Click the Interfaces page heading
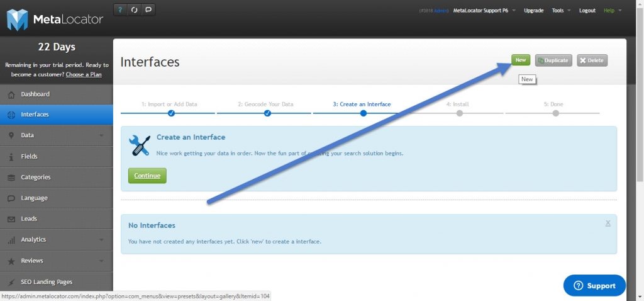The image size is (644, 301). 150,62
